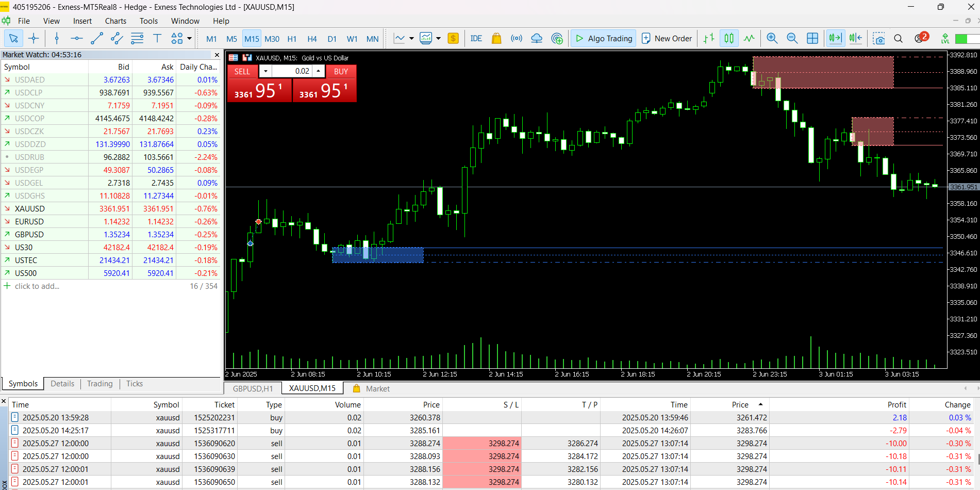Select the Fibonacci retracement tool

(137, 39)
